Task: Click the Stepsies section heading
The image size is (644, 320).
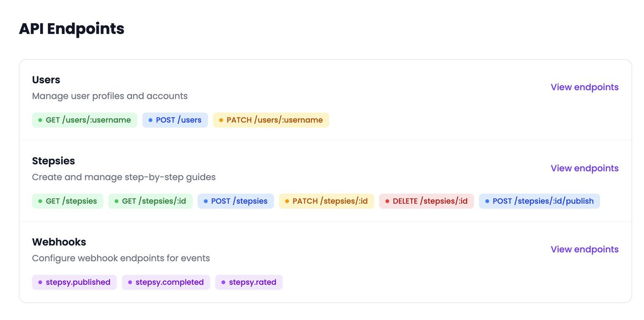Action: [x=54, y=161]
